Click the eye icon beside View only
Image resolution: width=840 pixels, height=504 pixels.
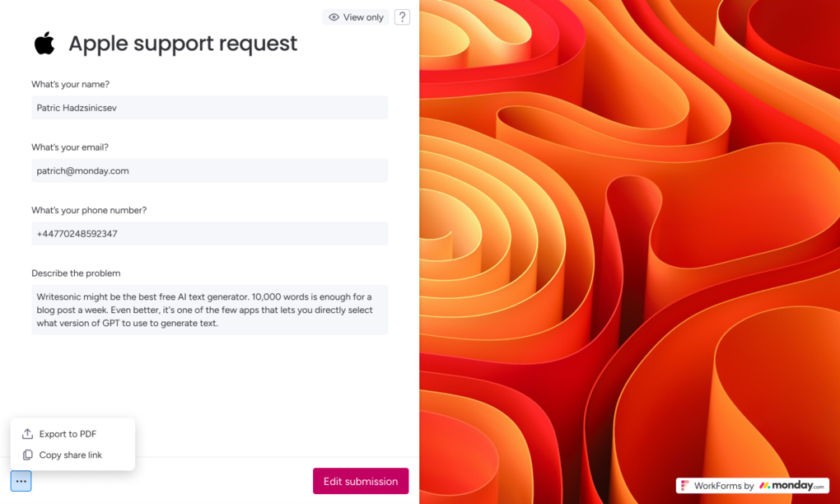pyautogui.click(x=334, y=17)
